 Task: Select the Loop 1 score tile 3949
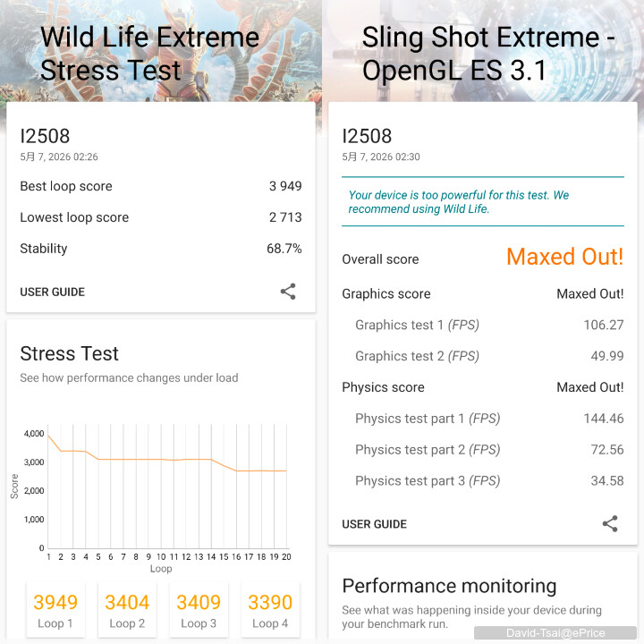point(55,610)
